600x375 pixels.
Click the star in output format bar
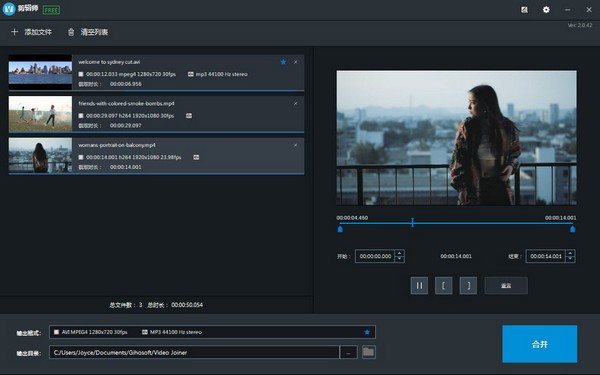[367, 332]
